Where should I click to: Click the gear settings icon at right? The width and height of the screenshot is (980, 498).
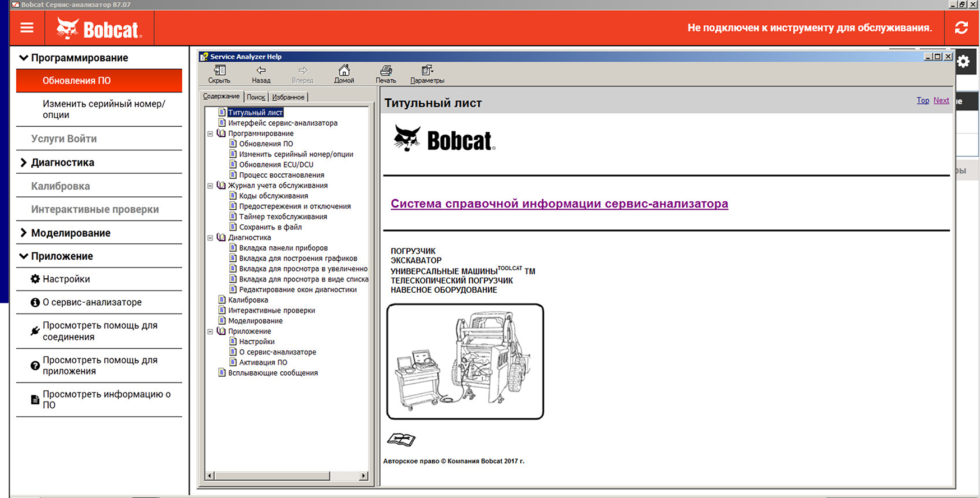[x=963, y=61]
